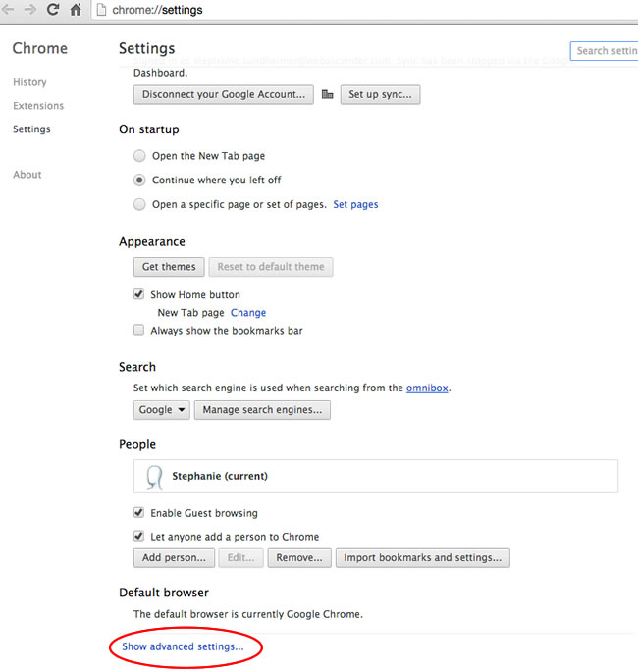Image resolution: width=638 pixels, height=672 pixels.
Task: Select 'Continue where you left off' option
Action: coord(140,181)
